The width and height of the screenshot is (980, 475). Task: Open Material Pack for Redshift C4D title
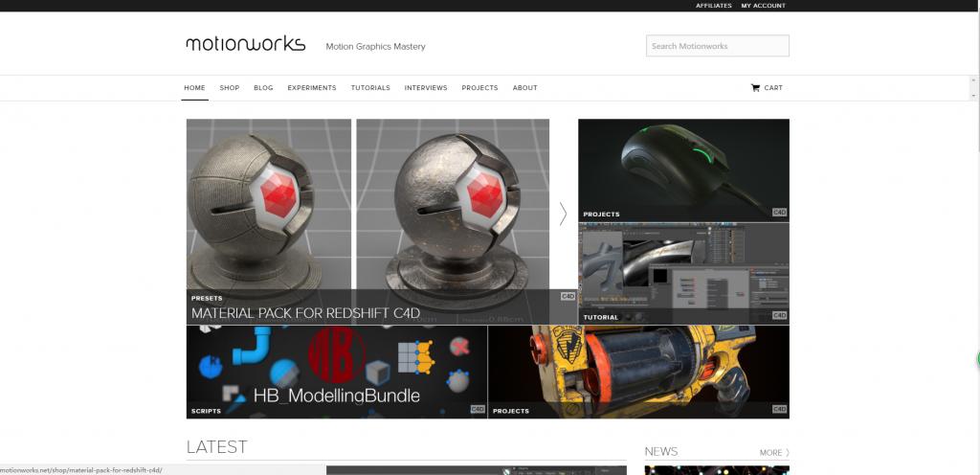tap(305, 313)
